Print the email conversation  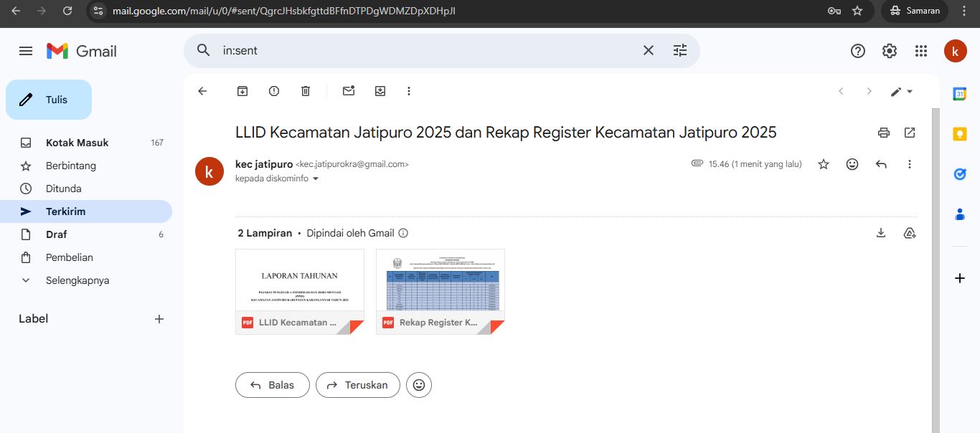pyautogui.click(x=884, y=133)
